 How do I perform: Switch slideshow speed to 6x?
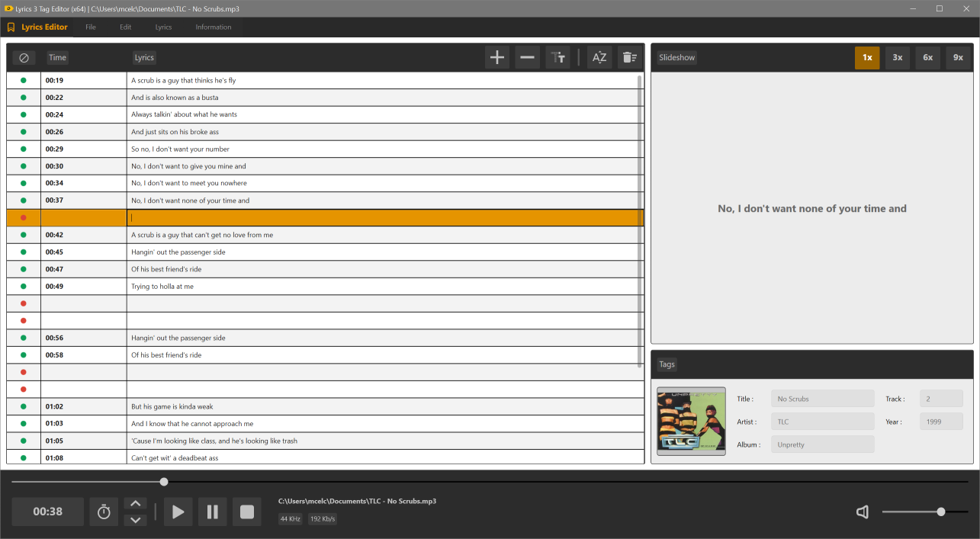(x=927, y=57)
